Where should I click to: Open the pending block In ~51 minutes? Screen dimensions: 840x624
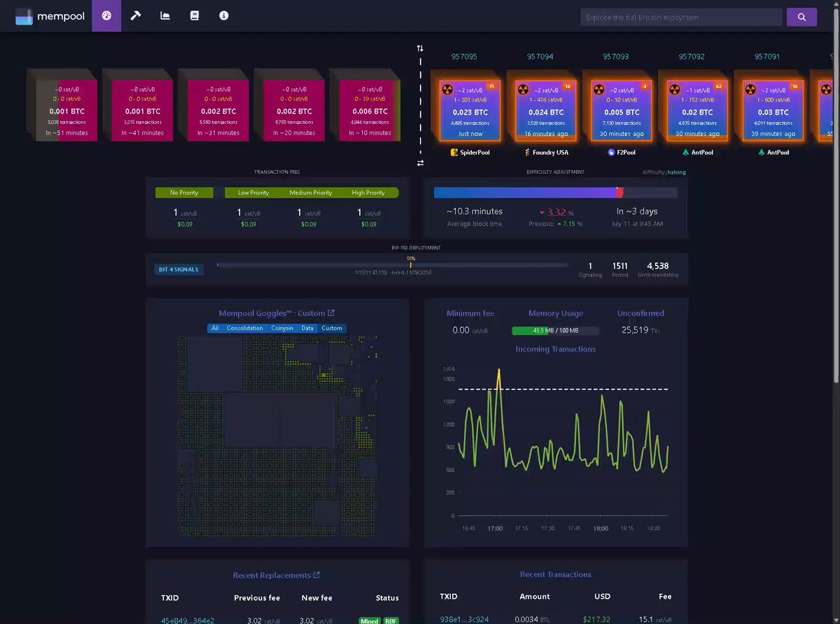pyautogui.click(x=65, y=111)
